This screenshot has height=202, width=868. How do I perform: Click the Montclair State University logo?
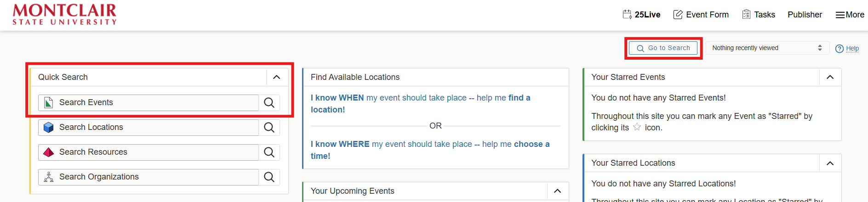64,15
